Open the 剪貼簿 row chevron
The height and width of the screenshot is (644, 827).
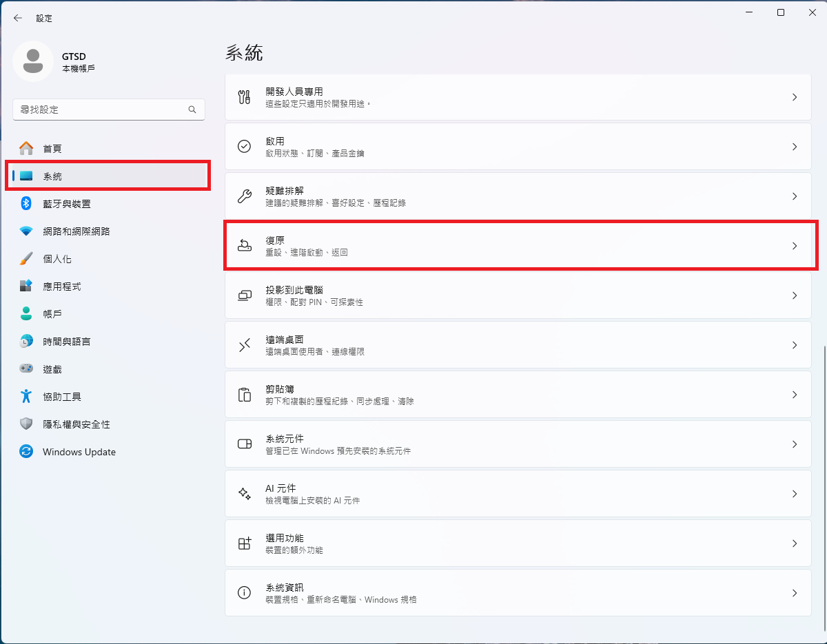click(795, 395)
